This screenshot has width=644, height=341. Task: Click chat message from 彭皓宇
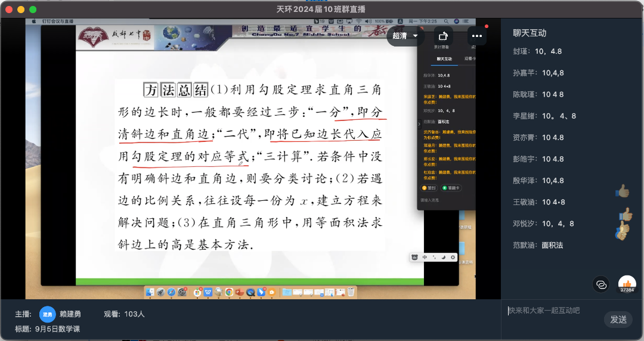click(x=538, y=159)
